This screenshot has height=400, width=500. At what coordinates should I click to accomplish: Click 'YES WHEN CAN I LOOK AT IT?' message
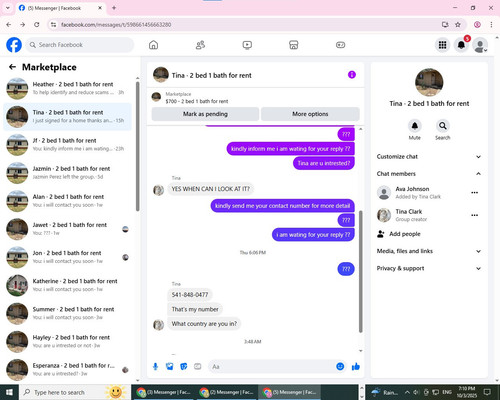tap(210, 189)
